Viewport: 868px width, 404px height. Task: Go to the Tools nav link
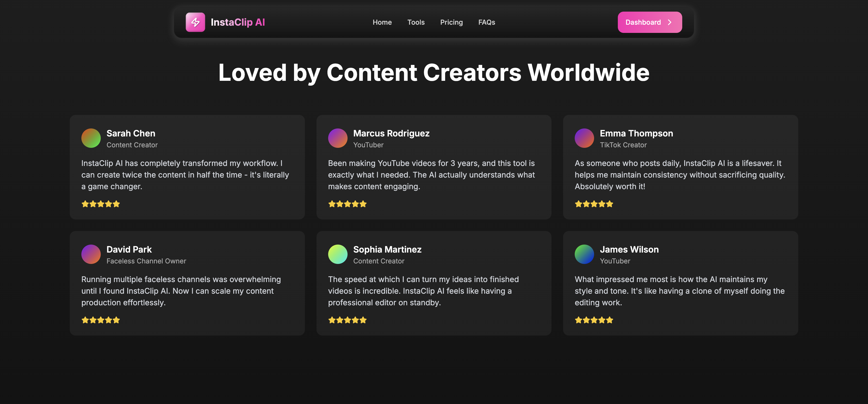(416, 22)
